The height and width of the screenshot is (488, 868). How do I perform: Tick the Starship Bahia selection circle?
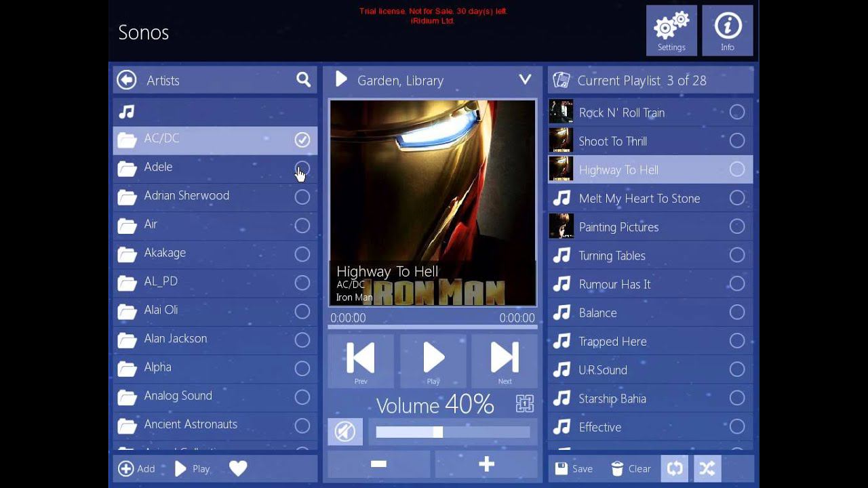pyautogui.click(x=737, y=398)
